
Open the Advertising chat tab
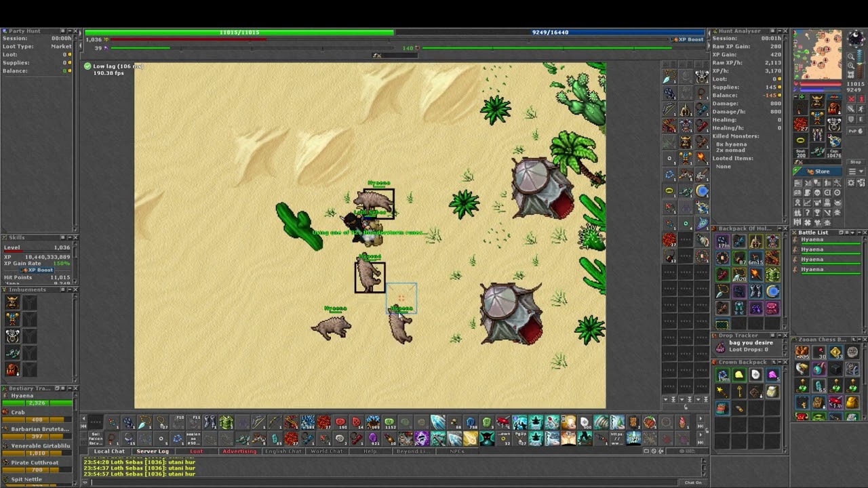(x=240, y=451)
